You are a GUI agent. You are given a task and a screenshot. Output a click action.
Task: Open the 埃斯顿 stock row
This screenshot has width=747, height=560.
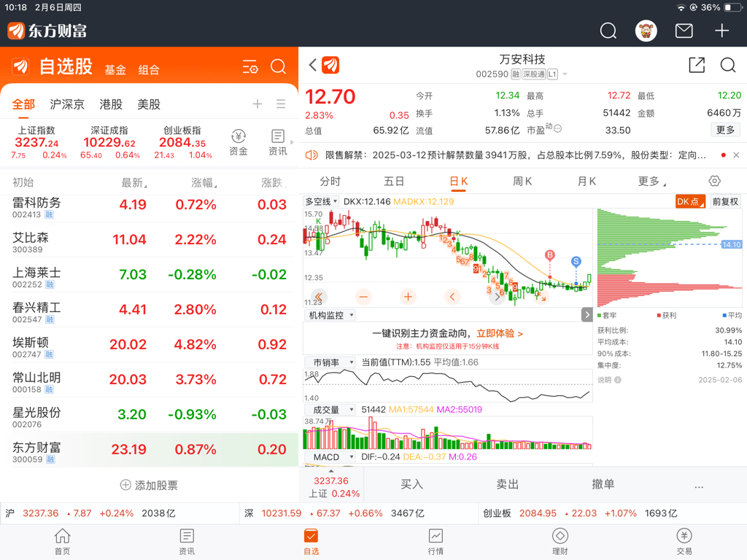click(x=149, y=344)
